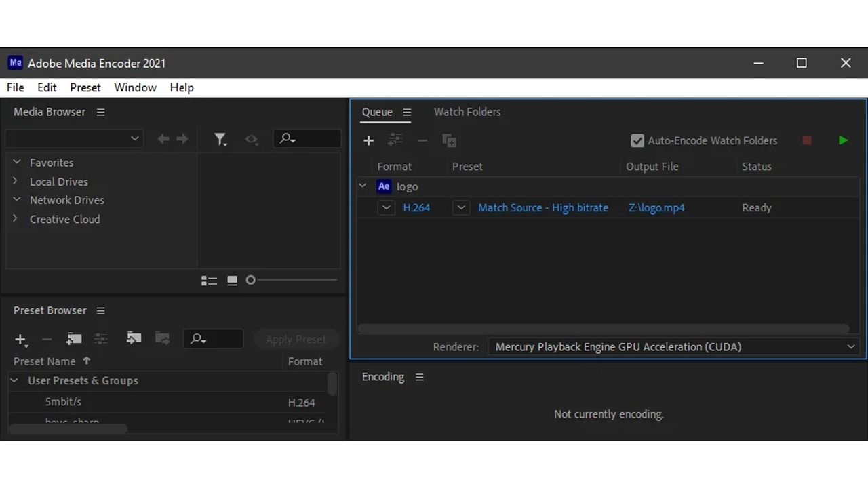Uncheck Auto-Encode Watch Folders checkbox
This screenshot has height=488, width=868.
pos(637,140)
